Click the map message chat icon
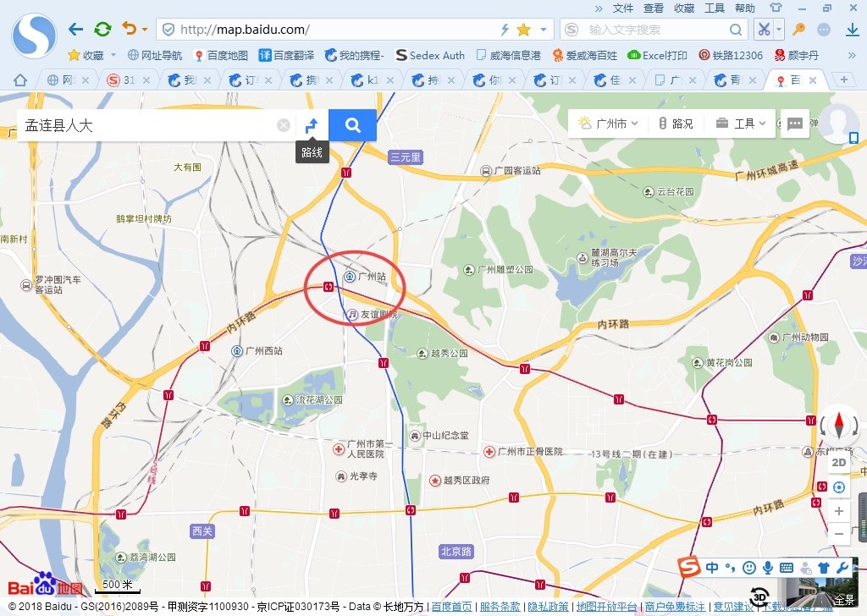Screen dimensions: 867x616 coord(794,124)
